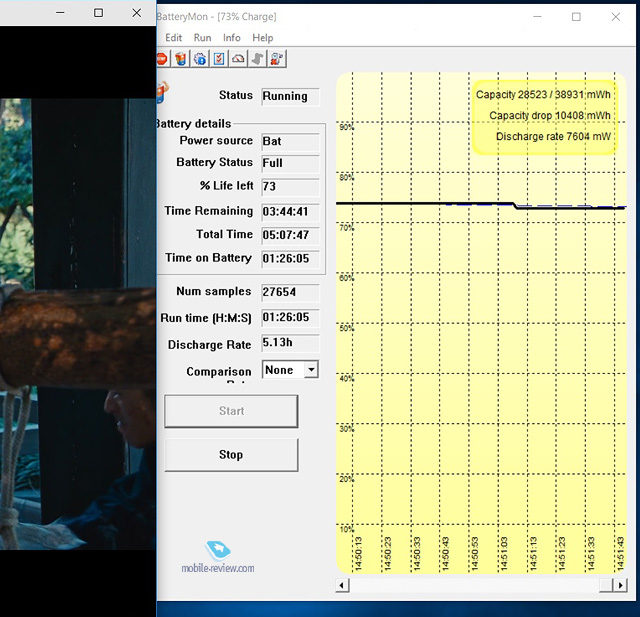Image resolution: width=640 pixels, height=617 pixels.
Task: Open the battery information gear icon
Action: 200,59
